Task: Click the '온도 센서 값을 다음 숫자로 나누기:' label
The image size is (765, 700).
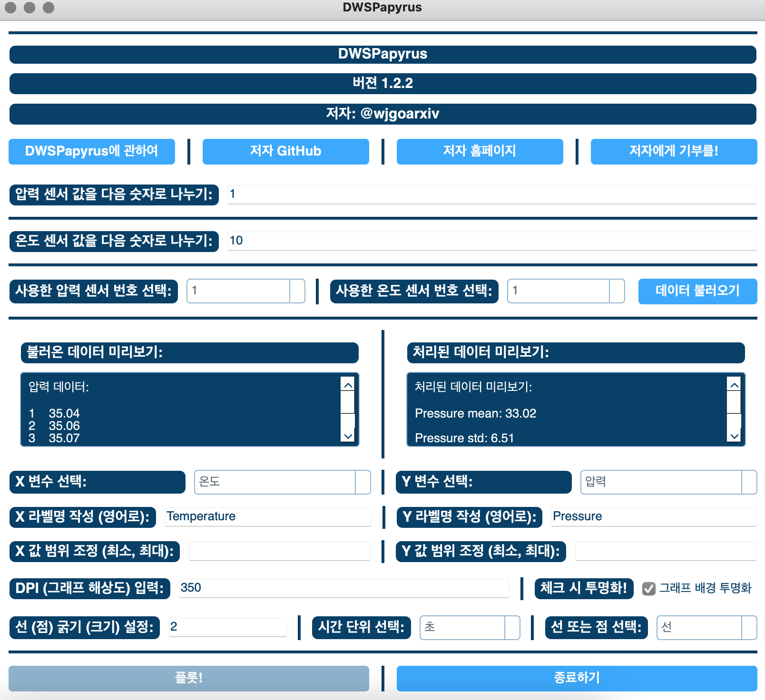Action: (x=114, y=241)
